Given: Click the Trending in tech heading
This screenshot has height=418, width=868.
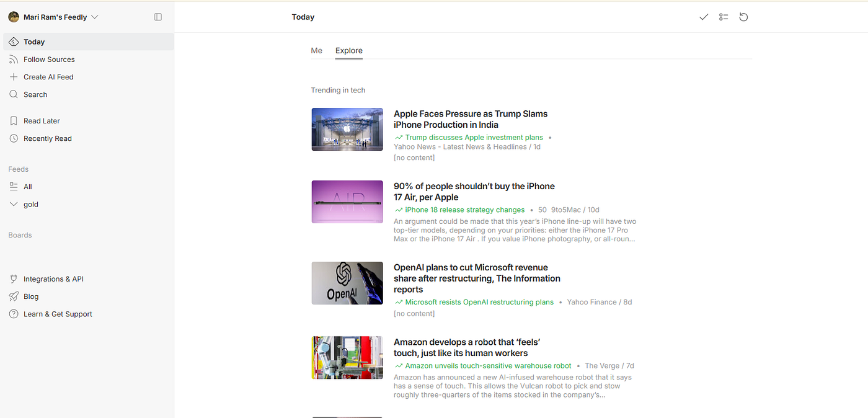Looking at the screenshot, I should pos(338,91).
